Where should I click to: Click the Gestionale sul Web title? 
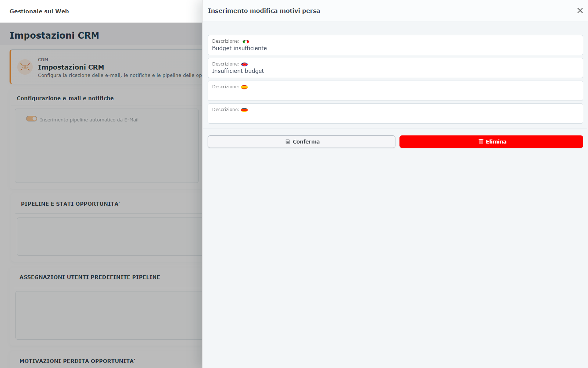click(x=39, y=11)
